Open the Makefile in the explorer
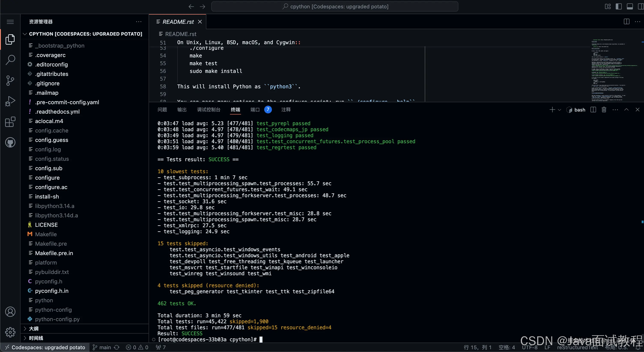The height and width of the screenshot is (352, 644). (85, 234)
